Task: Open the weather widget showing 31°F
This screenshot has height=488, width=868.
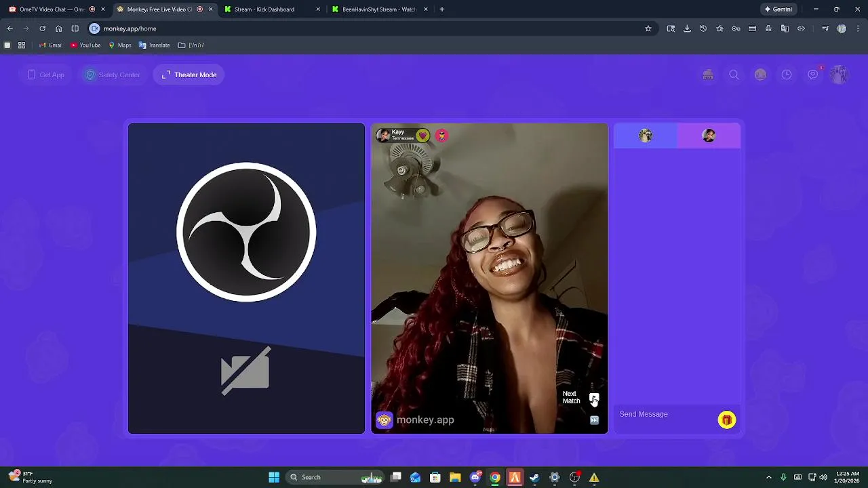Action: click(31, 477)
